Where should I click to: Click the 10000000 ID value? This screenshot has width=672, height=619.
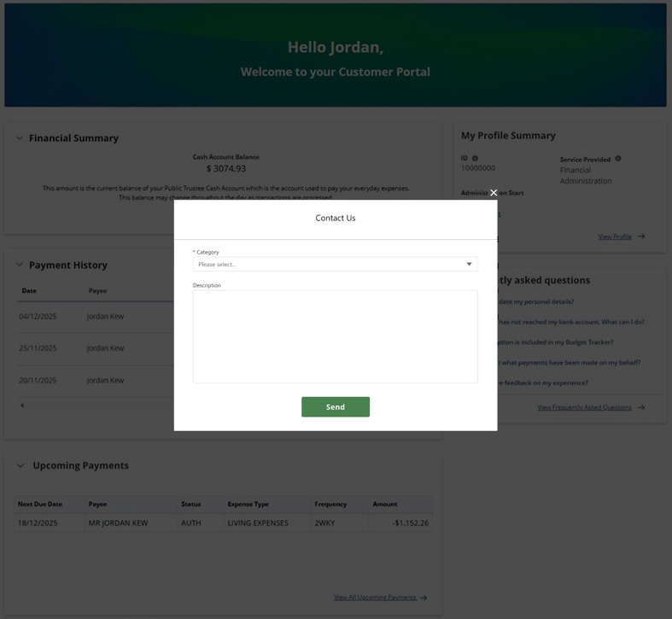(x=478, y=168)
